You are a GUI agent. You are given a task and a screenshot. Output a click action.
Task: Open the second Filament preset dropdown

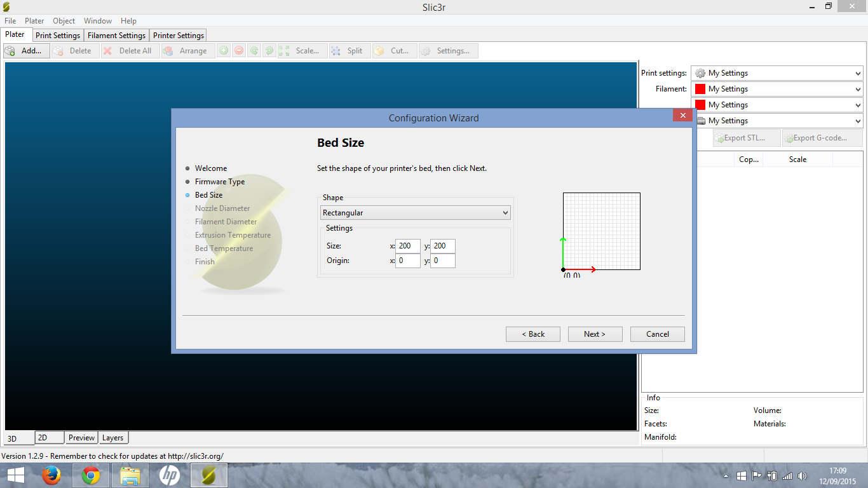click(777, 105)
